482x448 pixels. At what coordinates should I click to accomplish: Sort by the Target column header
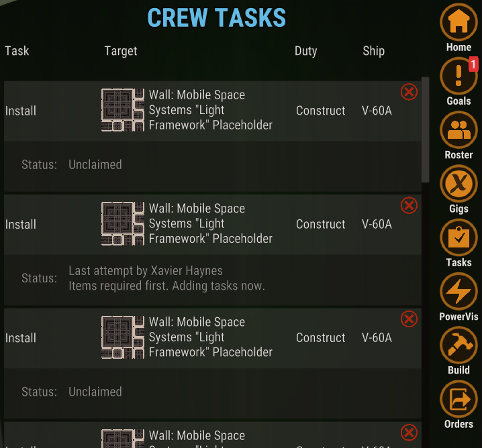(121, 51)
